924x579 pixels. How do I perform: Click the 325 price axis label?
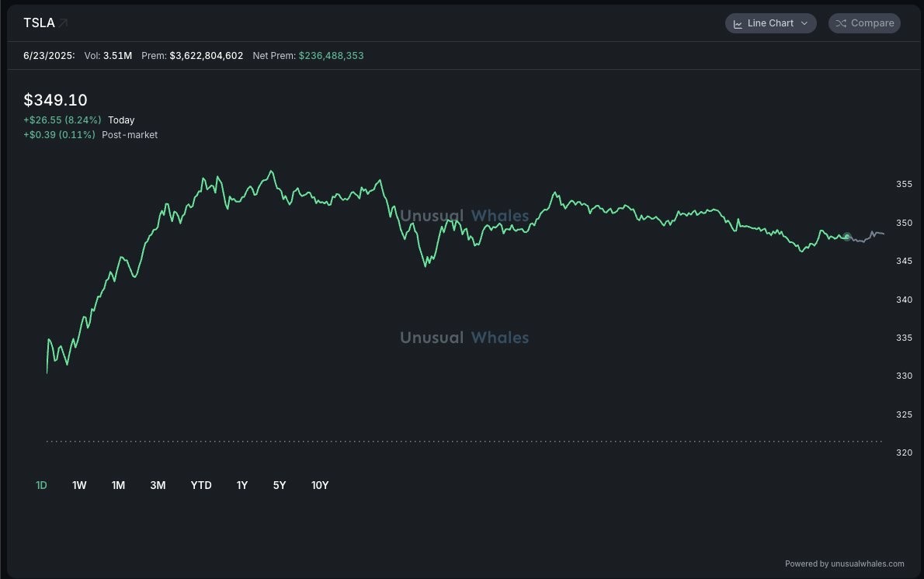point(904,414)
